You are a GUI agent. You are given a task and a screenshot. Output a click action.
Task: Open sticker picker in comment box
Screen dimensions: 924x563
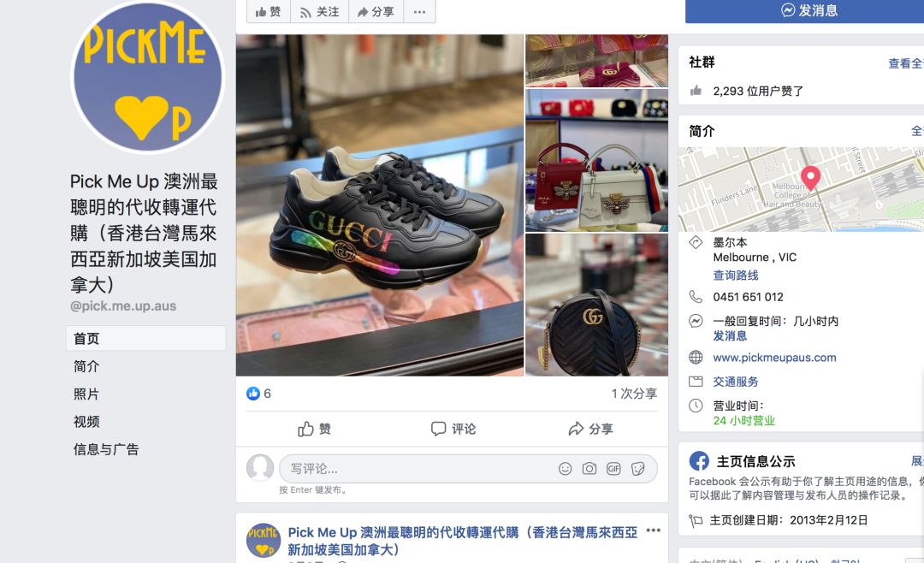coord(637,469)
